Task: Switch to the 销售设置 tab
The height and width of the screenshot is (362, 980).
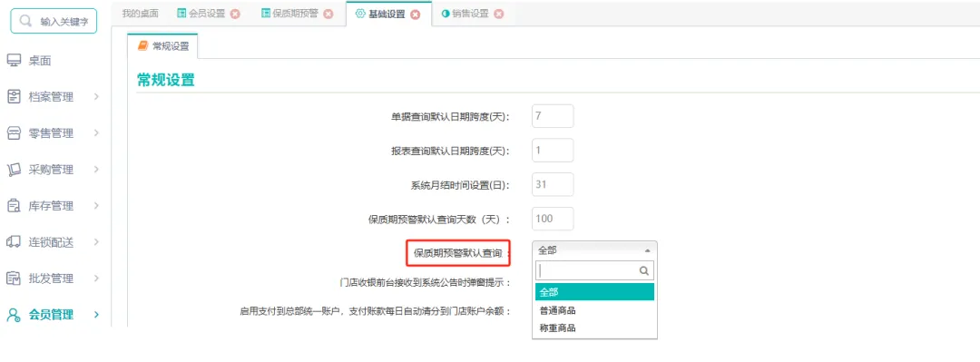Action: (470, 14)
